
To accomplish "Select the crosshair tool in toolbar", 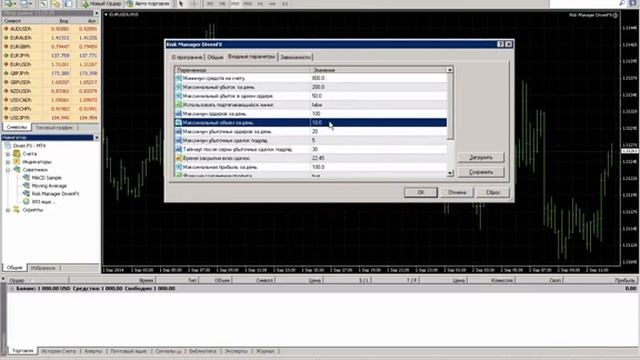I will [x=194, y=4].
